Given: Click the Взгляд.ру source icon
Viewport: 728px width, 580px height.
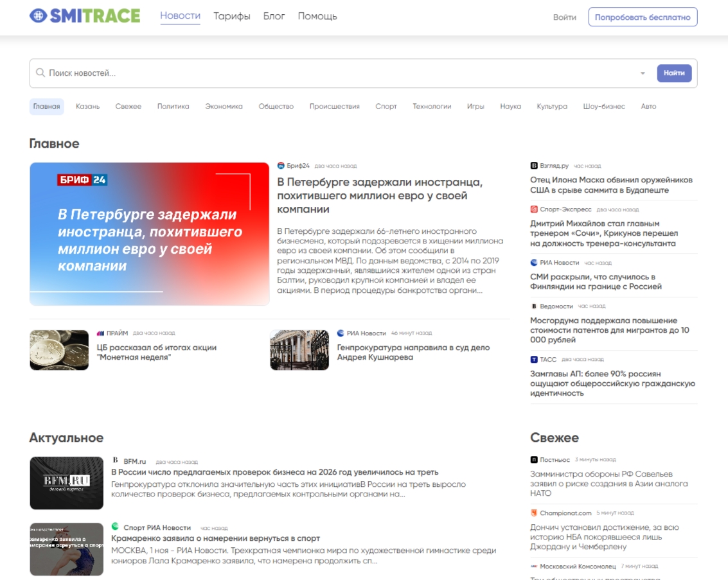Looking at the screenshot, I should (x=534, y=166).
